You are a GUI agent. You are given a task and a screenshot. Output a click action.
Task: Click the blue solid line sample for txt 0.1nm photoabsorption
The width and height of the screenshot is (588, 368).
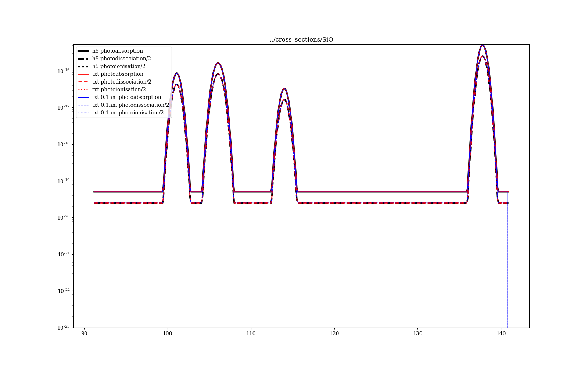(83, 97)
